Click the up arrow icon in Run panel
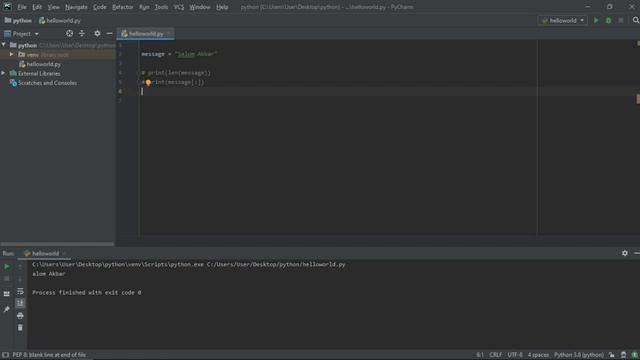 pos(20,267)
